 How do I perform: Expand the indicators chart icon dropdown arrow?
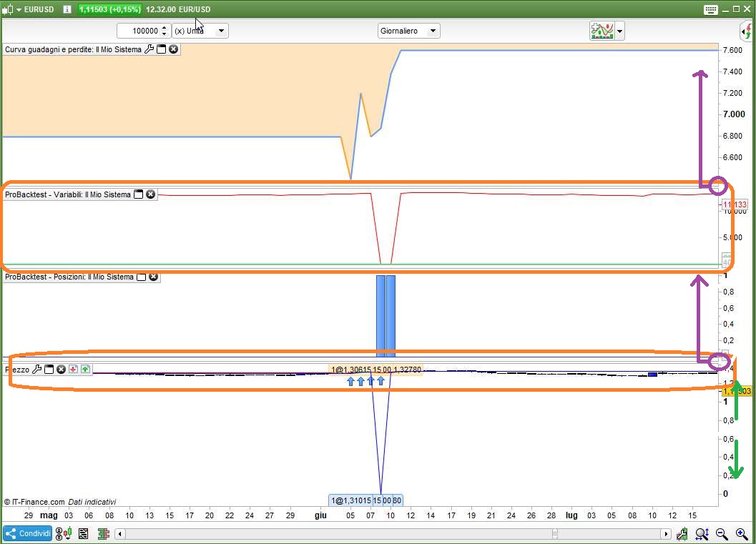click(619, 31)
